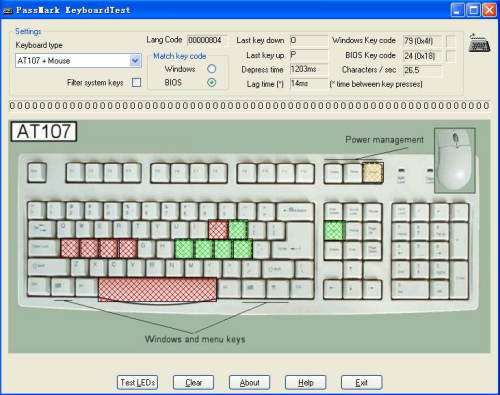The image size is (500, 395).
Task: Click the mouse picture beside Power management
Action: (455, 160)
